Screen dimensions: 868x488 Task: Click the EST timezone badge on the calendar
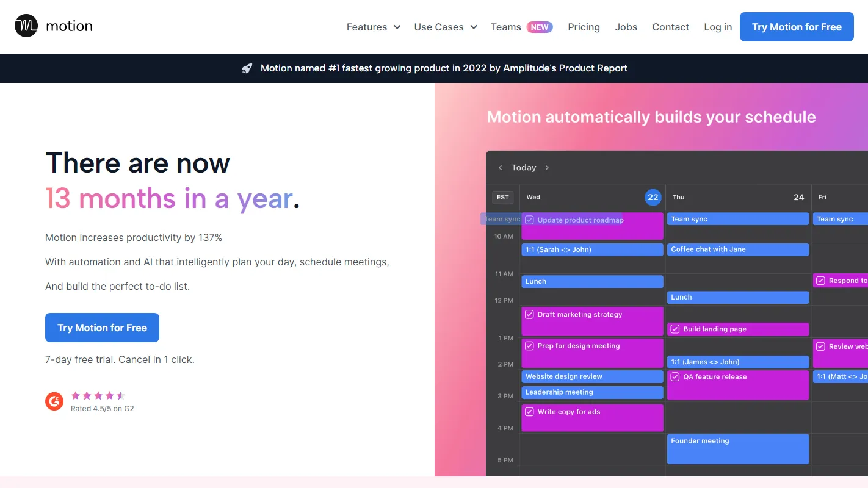(x=502, y=197)
